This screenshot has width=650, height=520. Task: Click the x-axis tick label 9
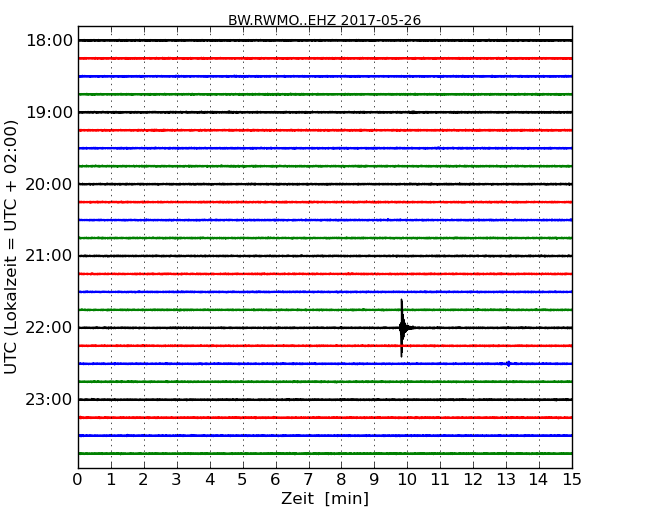click(x=374, y=479)
